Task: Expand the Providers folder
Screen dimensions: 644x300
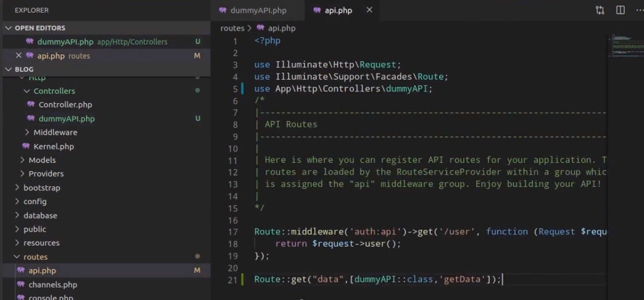Action: click(x=105, y=174)
